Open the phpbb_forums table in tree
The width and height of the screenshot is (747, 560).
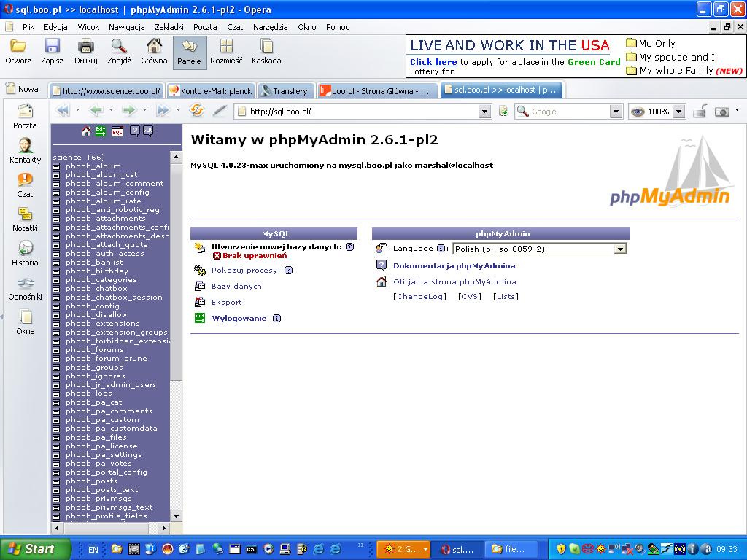point(94,350)
